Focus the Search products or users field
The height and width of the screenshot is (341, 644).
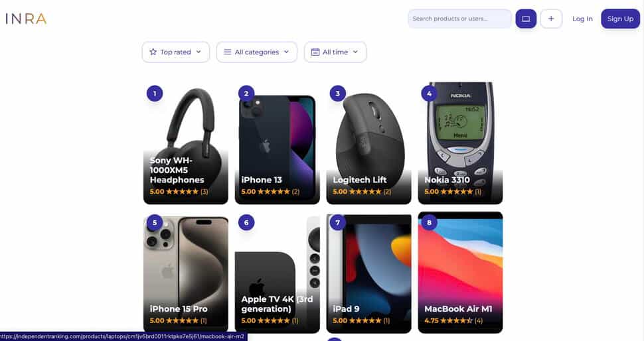[x=459, y=19]
